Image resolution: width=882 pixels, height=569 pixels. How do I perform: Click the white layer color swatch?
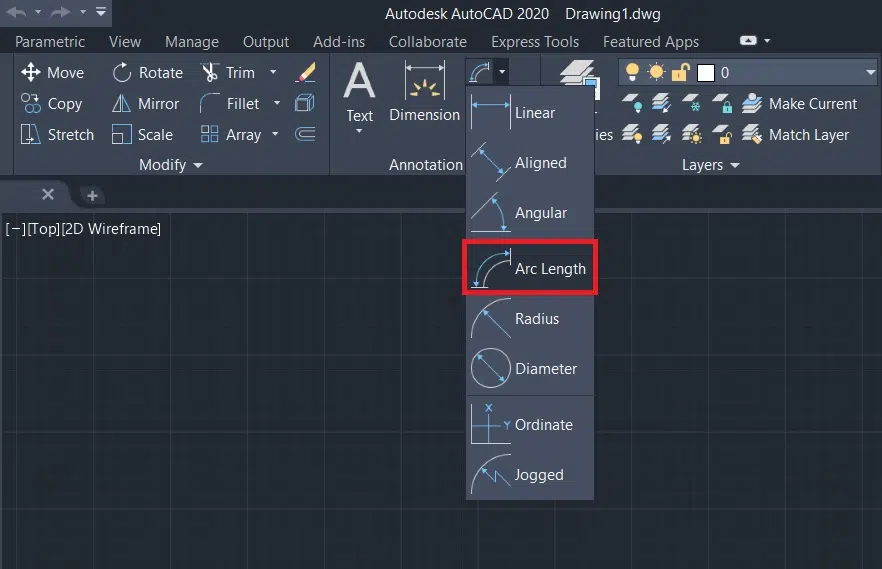click(706, 73)
